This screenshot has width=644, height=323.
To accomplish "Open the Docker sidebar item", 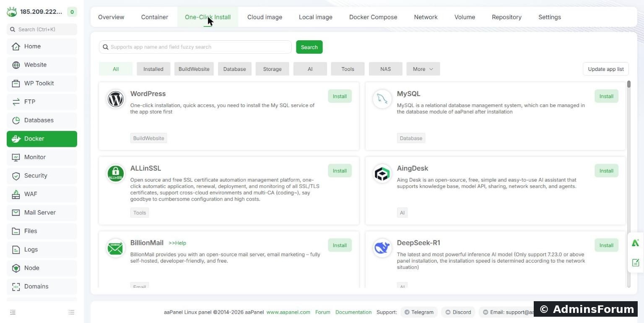I will point(42,139).
